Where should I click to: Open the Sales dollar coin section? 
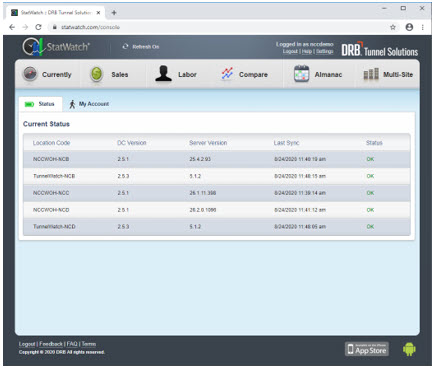(x=109, y=74)
